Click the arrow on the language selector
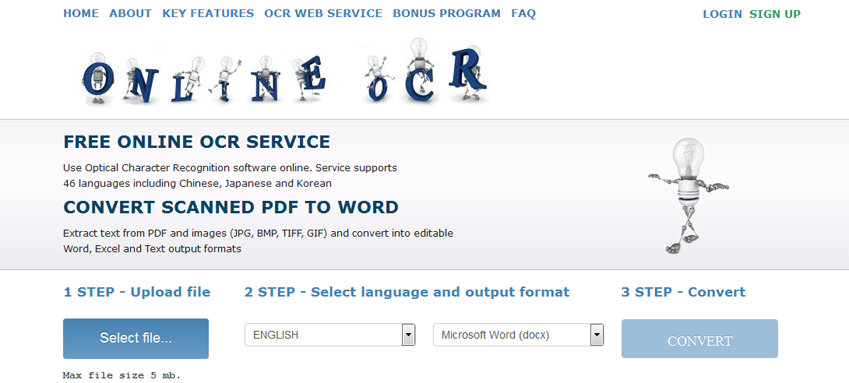Image resolution: width=849 pixels, height=383 pixels. (x=408, y=335)
